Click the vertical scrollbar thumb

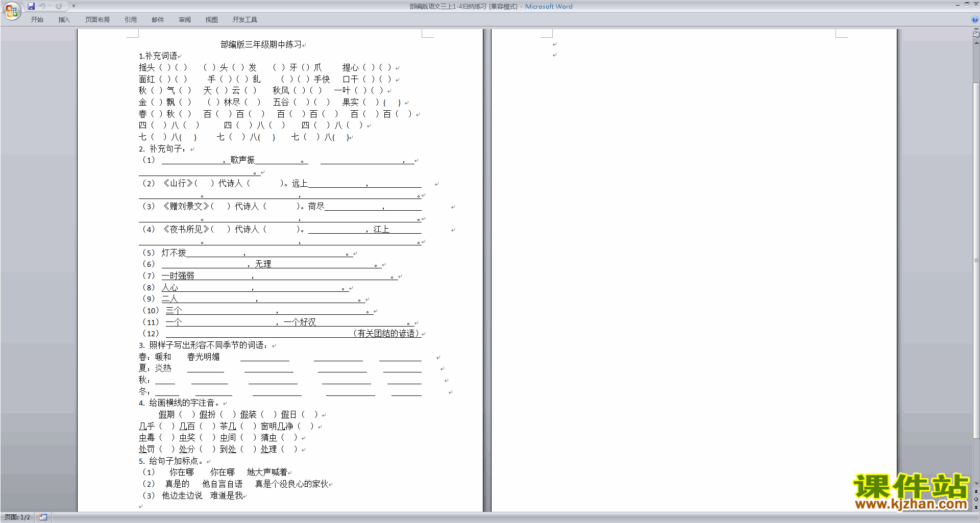click(x=976, y=260)
